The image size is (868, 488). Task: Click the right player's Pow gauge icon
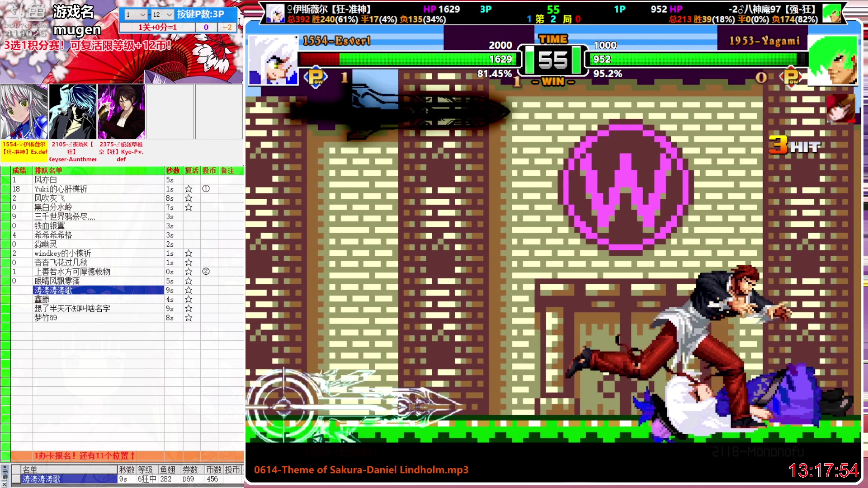tap(792, 77)
